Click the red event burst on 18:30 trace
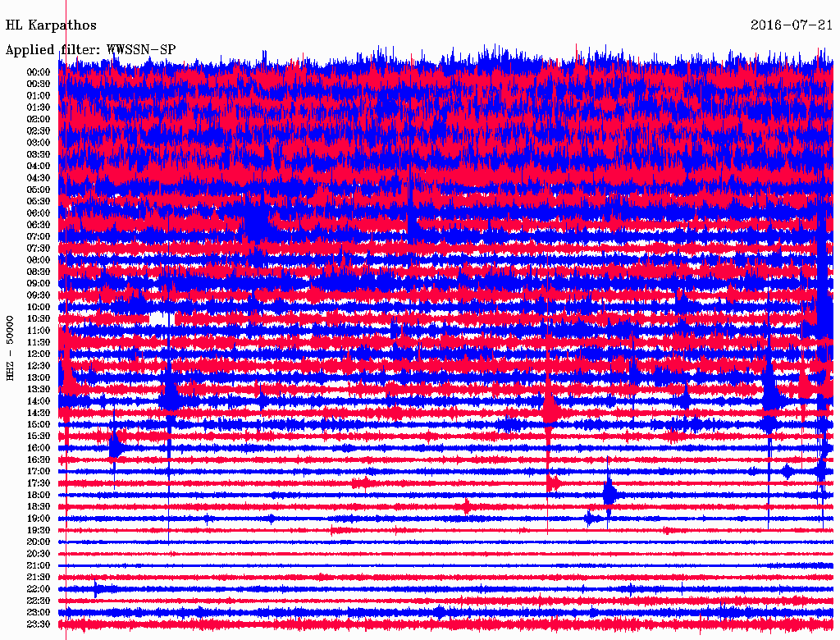 coord(467,507)
